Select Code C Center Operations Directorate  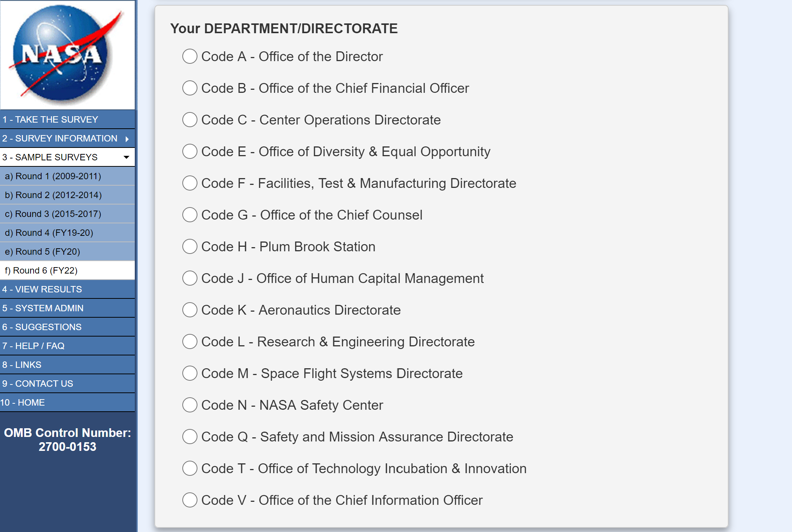pyautogui.click(x=190, y=120)
